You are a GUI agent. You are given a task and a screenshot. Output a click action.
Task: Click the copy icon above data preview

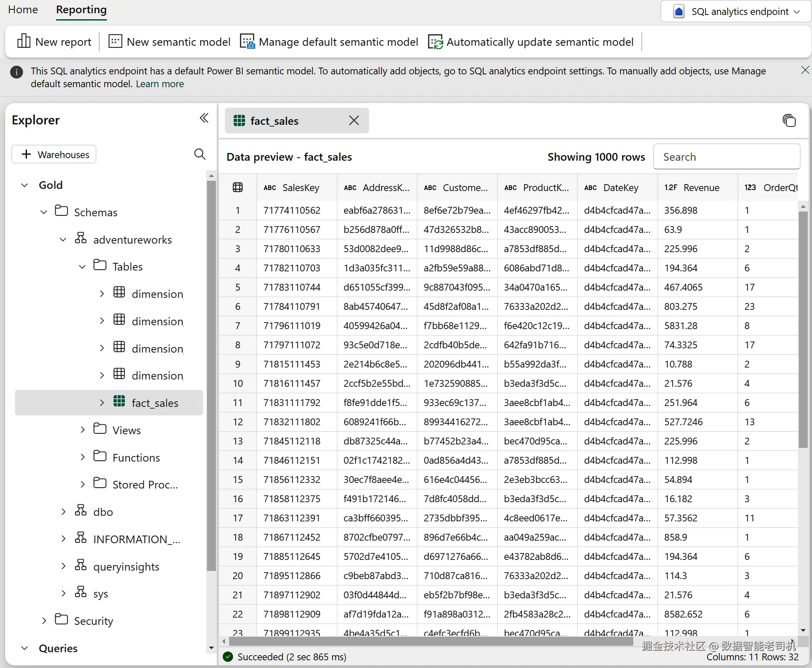[x=789, y=121]
